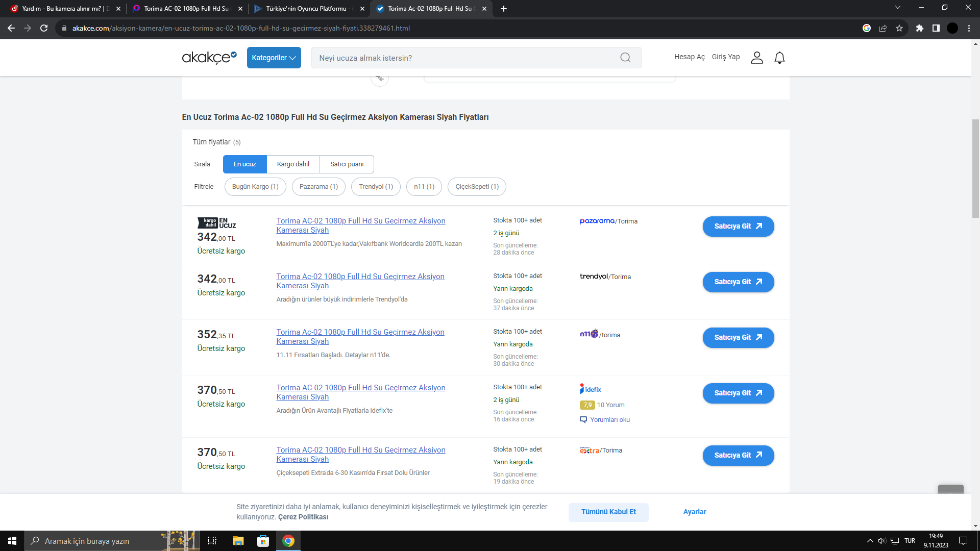Click Satıcıya Git for Pazarama offer

tap(738, 227)
